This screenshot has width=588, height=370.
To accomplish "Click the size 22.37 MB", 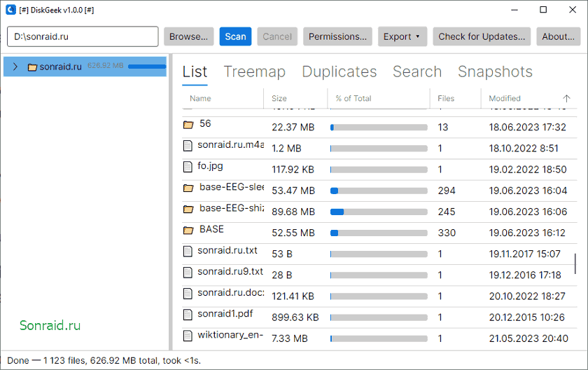I will pos(293,128).
